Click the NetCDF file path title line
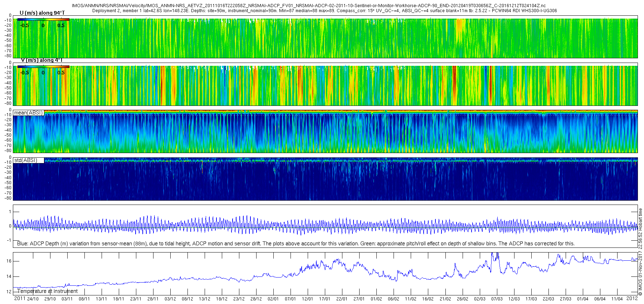 click(309, 6)
